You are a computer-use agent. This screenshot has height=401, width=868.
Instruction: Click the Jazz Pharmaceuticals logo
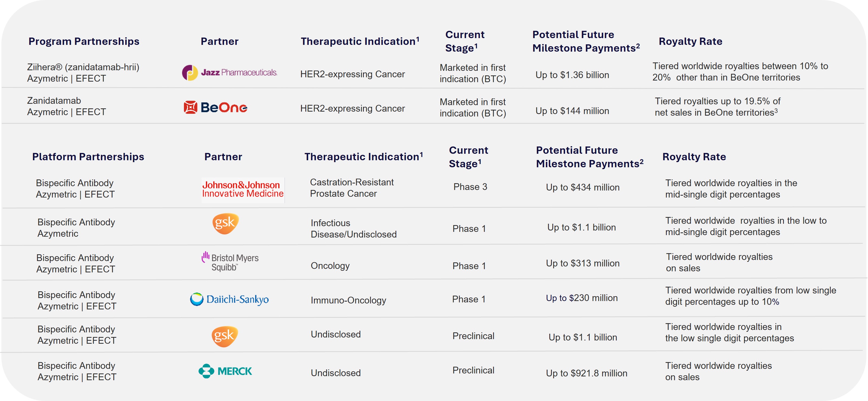229,73
